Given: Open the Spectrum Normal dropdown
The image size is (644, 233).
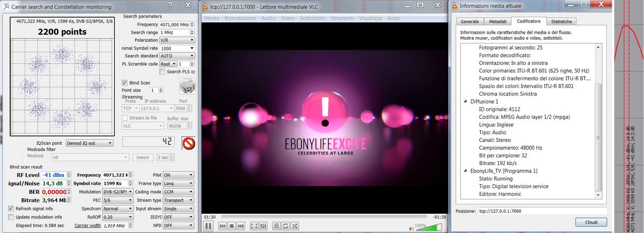Looking at the screenshot, I should [118, 208].
